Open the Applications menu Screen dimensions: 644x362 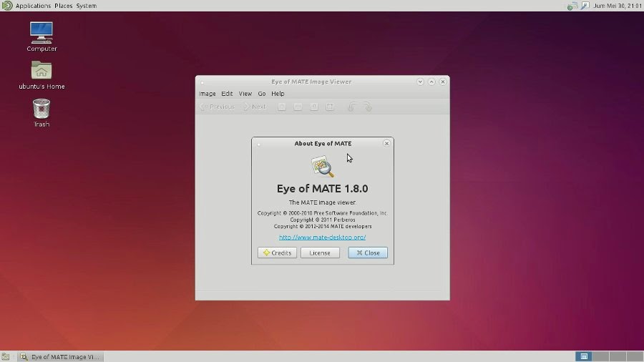(33, 6)
